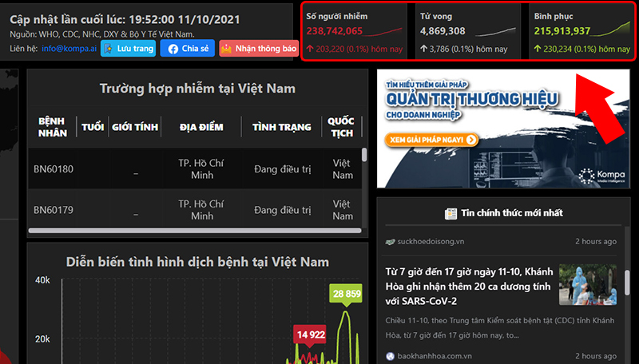Screen dimensions: 639x364
Task: Click the TUỔI column header
Action: coord(93,127)
